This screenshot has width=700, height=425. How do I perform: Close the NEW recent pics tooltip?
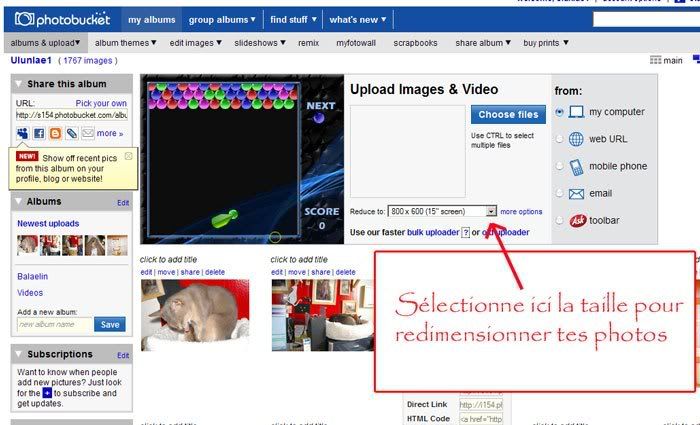coord(129,156)
